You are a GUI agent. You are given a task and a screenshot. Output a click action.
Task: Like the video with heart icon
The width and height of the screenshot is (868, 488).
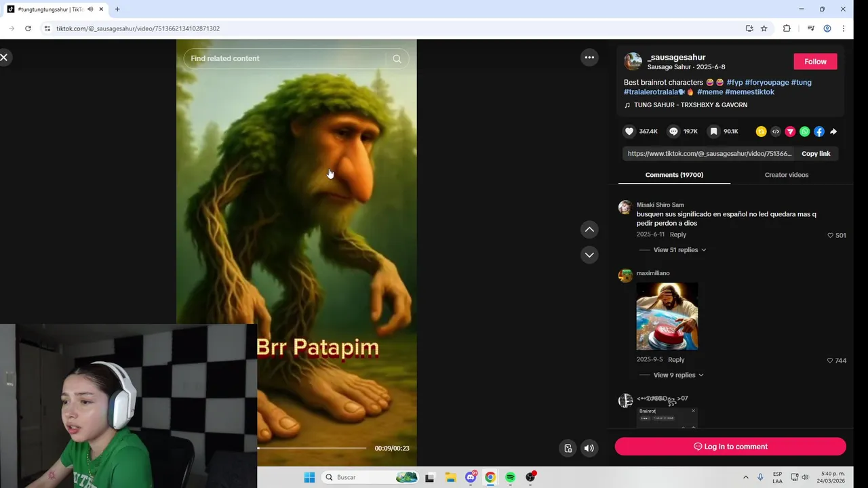pyautogui.click(x=629, y=131)
